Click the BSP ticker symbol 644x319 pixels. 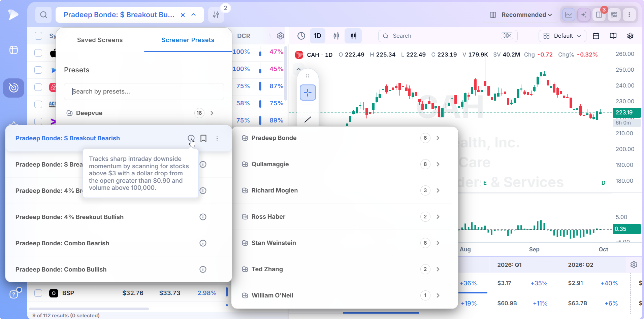pos(68,293)
